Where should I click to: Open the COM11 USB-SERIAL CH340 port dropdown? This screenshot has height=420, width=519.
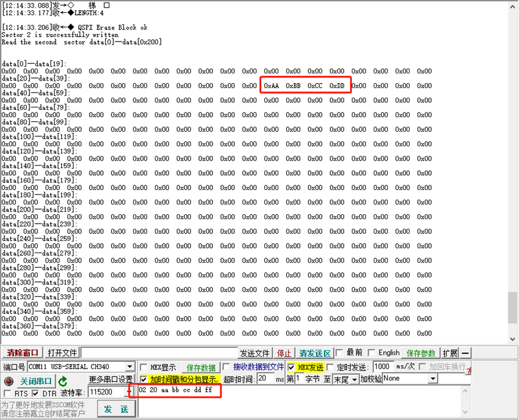coord(130,366)
